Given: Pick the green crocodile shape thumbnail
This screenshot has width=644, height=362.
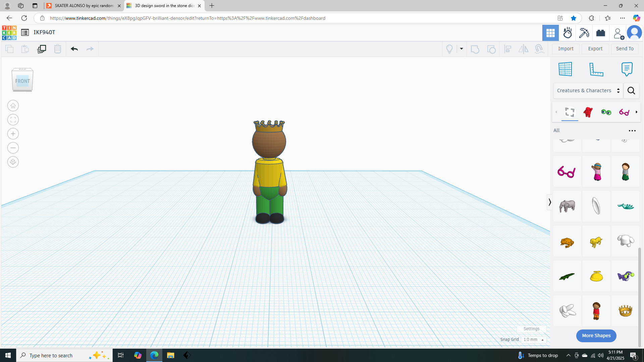Looking at the screenshot, I should click(567, 277).
